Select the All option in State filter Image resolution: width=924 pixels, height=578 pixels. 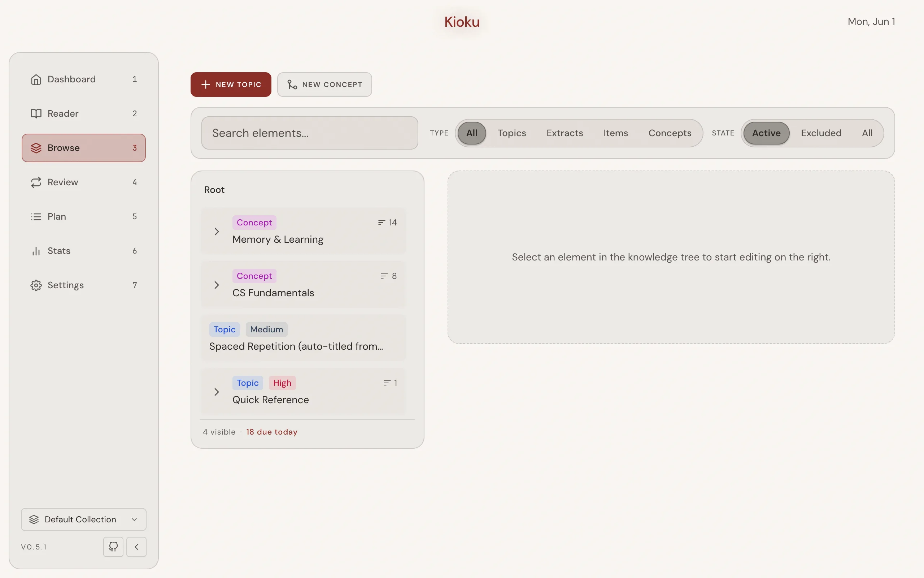coord(867,133)
